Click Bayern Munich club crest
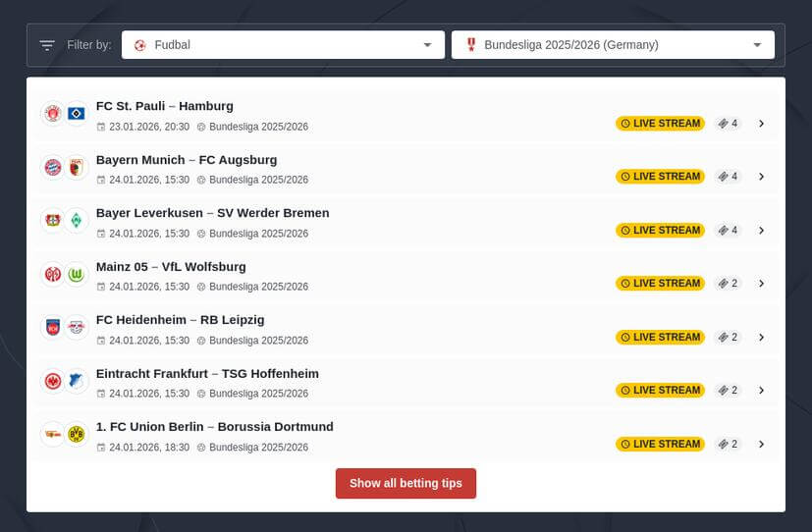This screenshot has width=812, height=532. [x=53, y=167]
